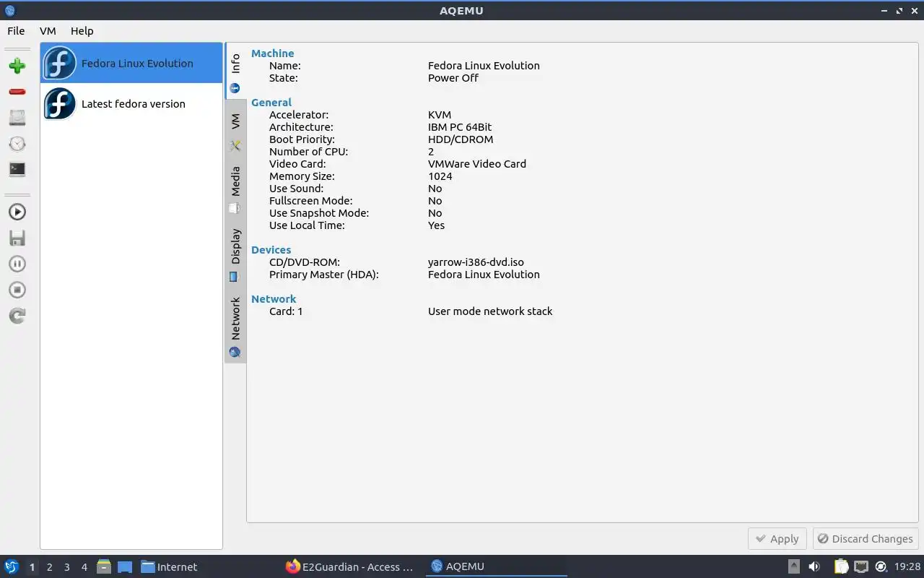The width and height of the screenshot is (924, 578).
Task: Click the clock-shaped toolbar icon
Action: pyautogui.click(x=17, y=144)
